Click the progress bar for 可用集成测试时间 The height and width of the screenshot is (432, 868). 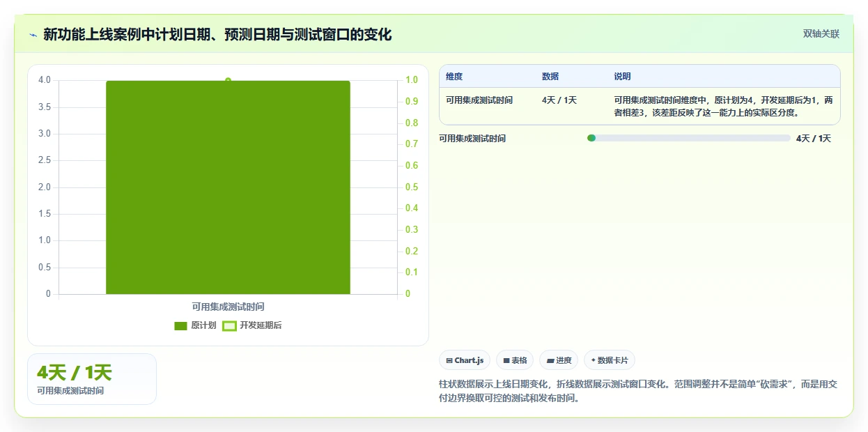pos(689,138)
